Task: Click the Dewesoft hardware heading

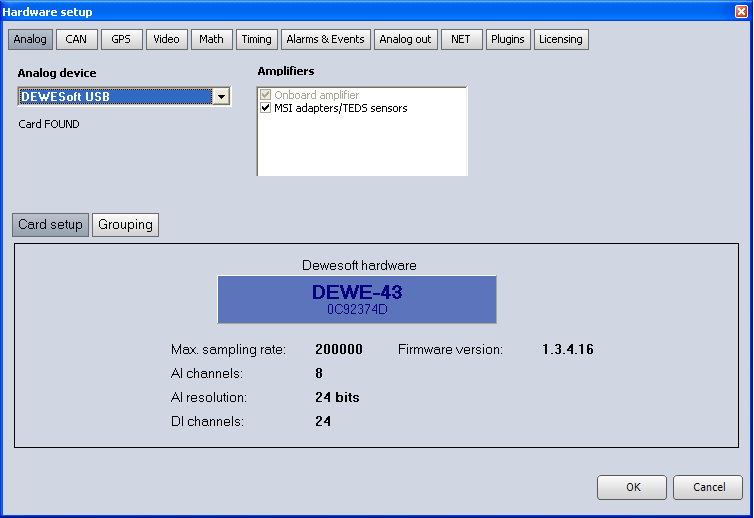Action: tap(359, 265)
